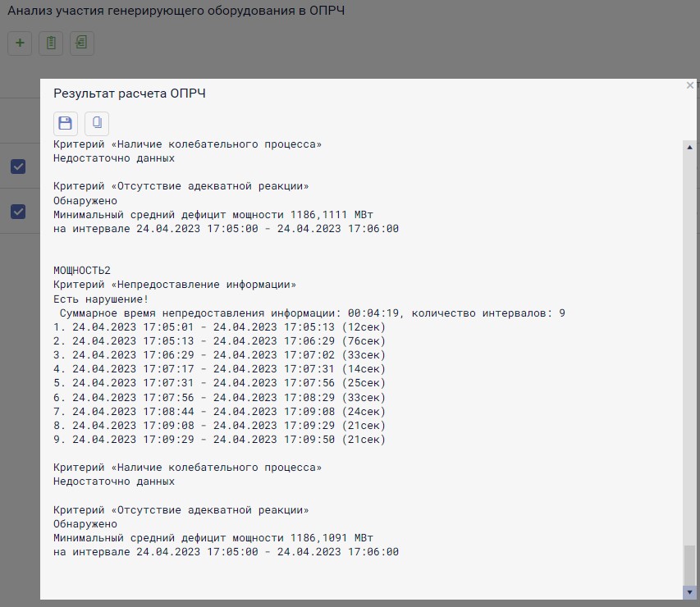Image resolution: width=700 pixels, height=607 pixels.
Task: Click the 'Результат расчета ОПРЧ' dialog title
Action: tap(130, 94)
